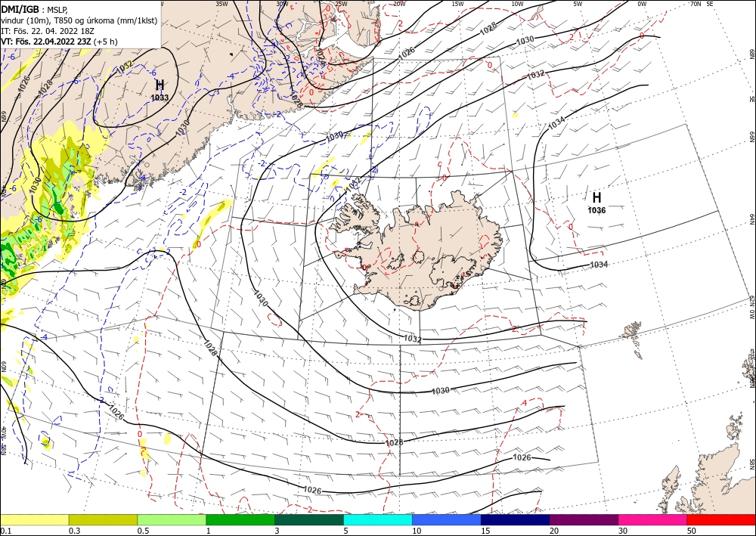Click the H symbol above 1033
756x536 pixels.
[160, 85]
